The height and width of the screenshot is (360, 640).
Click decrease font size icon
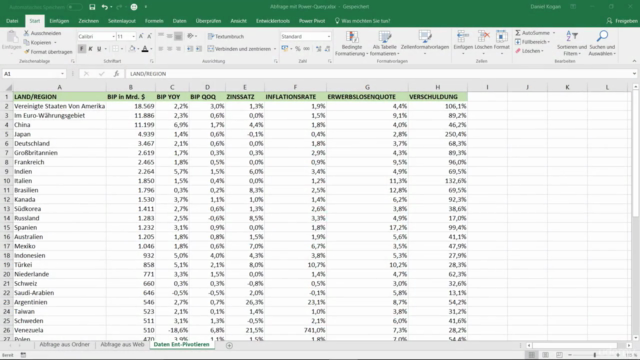149,36
